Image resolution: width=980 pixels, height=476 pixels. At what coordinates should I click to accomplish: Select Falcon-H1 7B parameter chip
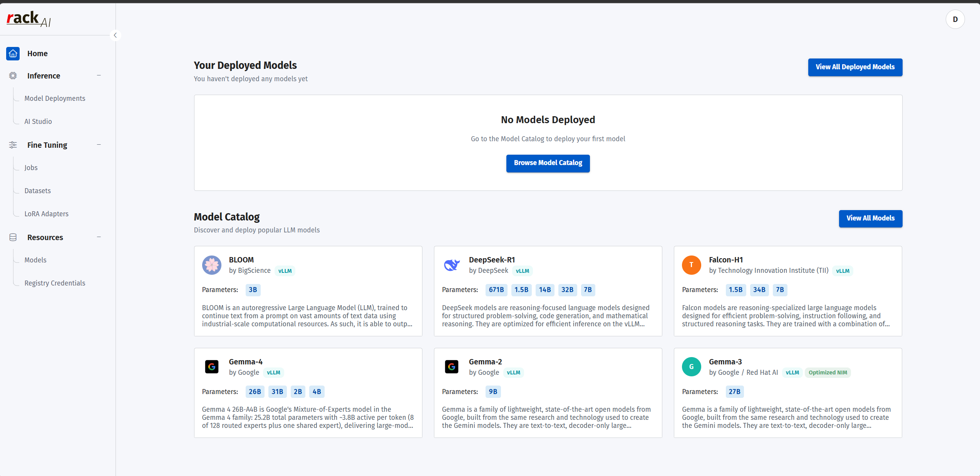(780, 290)
